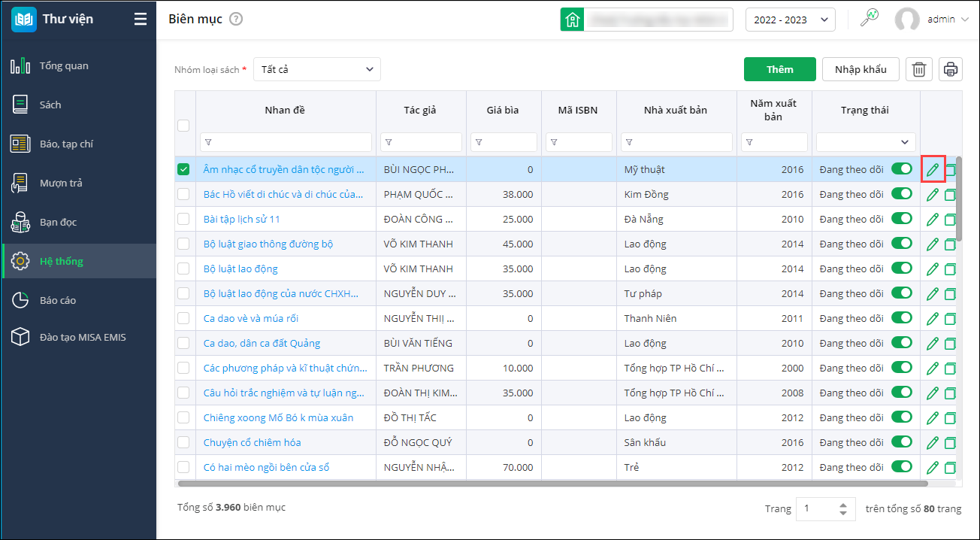Go to Báo cáo sidebar menu
The image size is (980, 540).
coord(58,300)
